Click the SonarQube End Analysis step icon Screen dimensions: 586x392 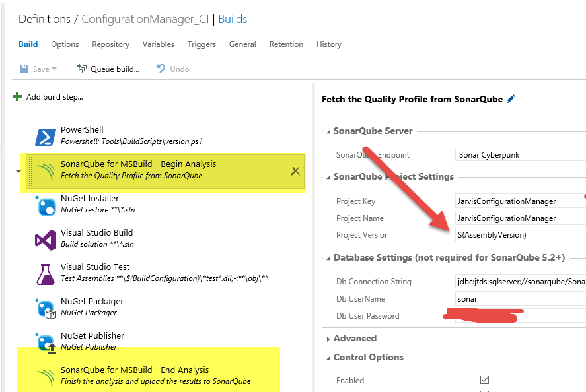(46, 377)
